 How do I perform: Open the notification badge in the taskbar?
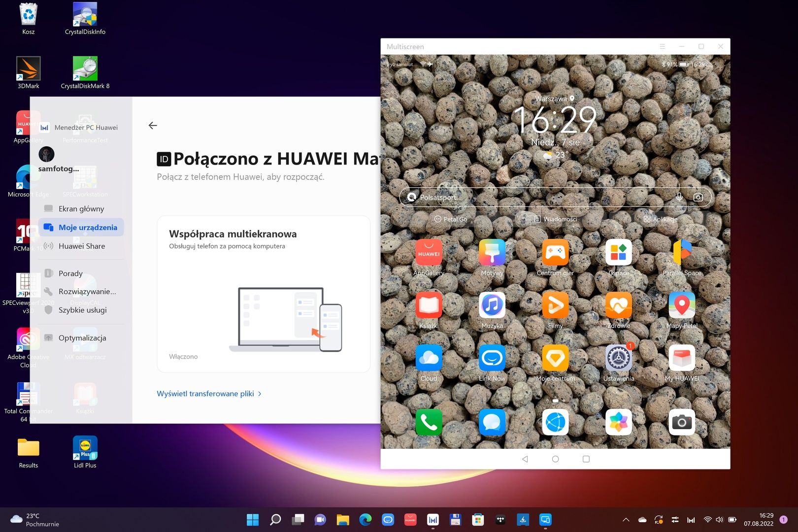784,520
